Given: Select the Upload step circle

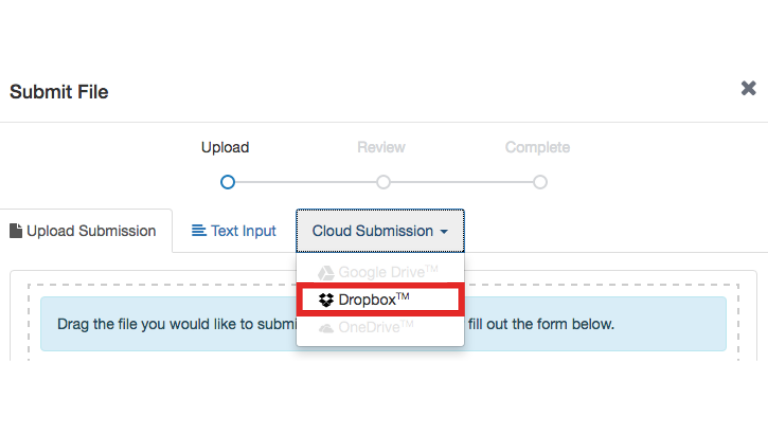Looking at the screenshot, I should [227, 182].
